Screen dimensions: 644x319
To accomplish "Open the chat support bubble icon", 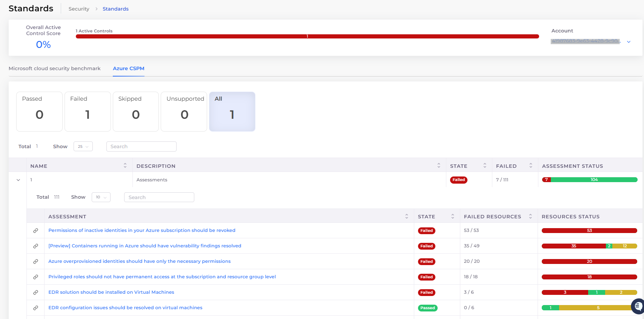I will [x=638, y=306].
